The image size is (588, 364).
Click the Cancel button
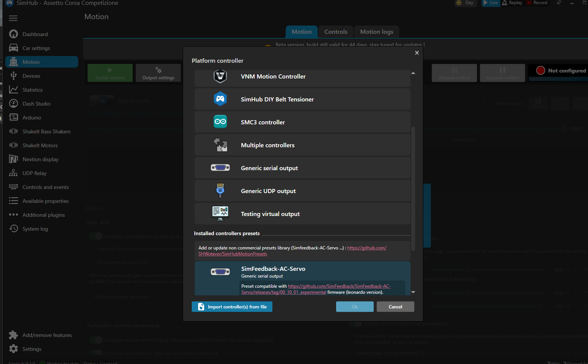pyautogui.click(x=396, y=307)
